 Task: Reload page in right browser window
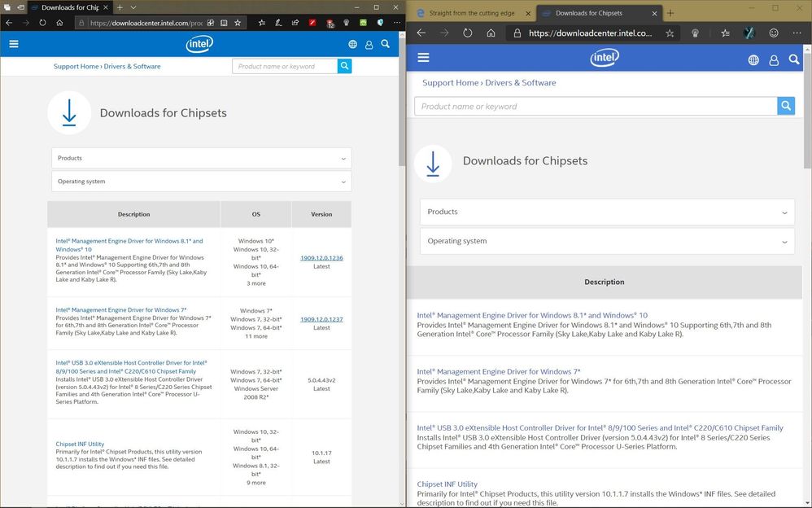pyautogui.click(x=468, y=33)
